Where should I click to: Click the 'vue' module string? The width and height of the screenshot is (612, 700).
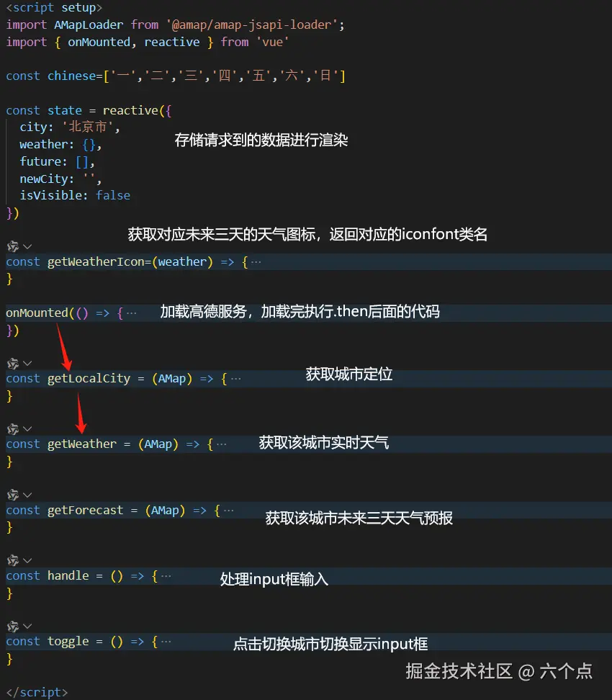pos(272,42)
